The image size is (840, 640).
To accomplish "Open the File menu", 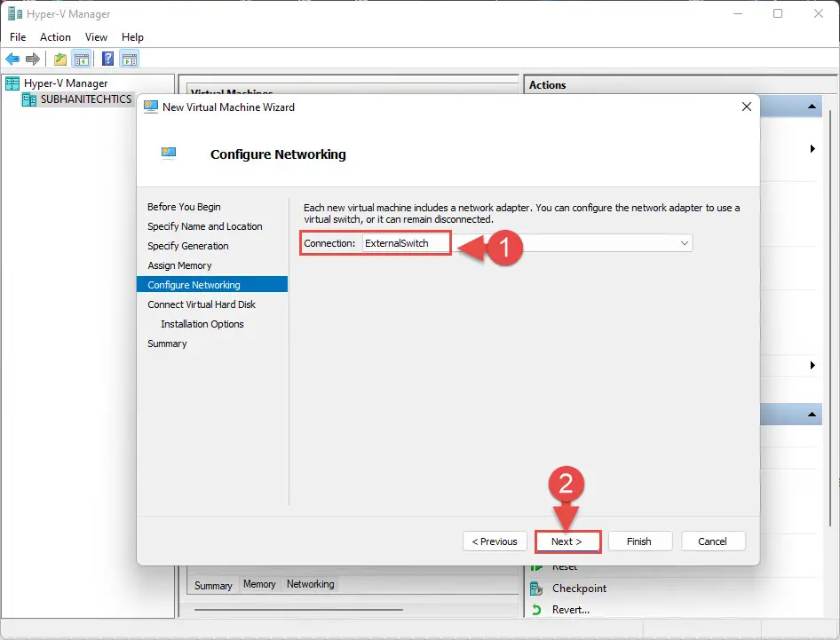I will click(x=18, y=37).
